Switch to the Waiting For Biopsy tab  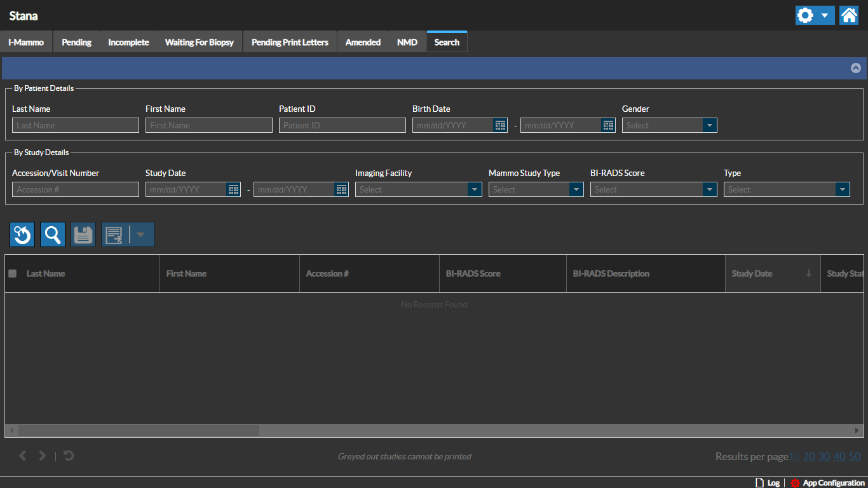coord(199,42)
